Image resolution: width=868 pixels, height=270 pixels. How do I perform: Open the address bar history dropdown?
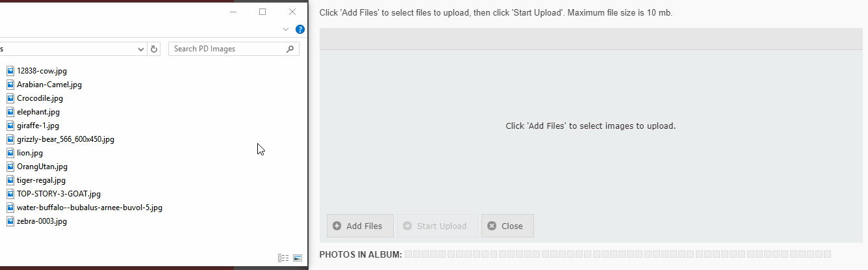(142, 49)
